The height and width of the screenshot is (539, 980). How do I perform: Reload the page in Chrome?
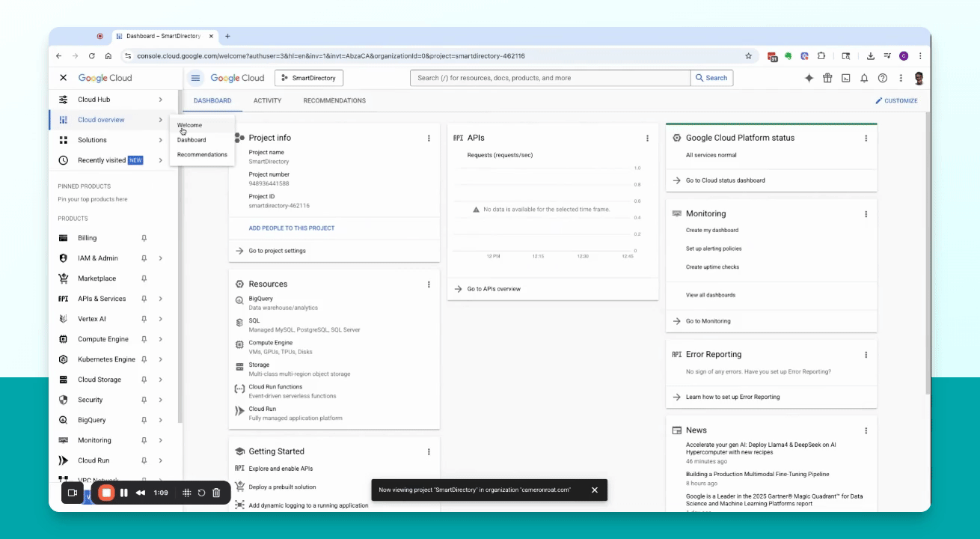(92, 56)
